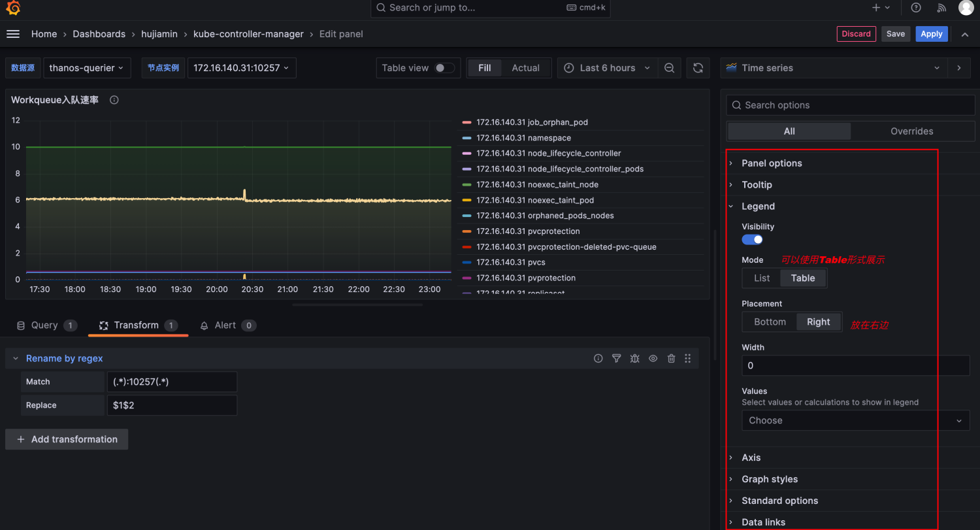Screen dimensions: 980x530
Task: Click the debug icon on the transformation row
Action: click(634, 358)
